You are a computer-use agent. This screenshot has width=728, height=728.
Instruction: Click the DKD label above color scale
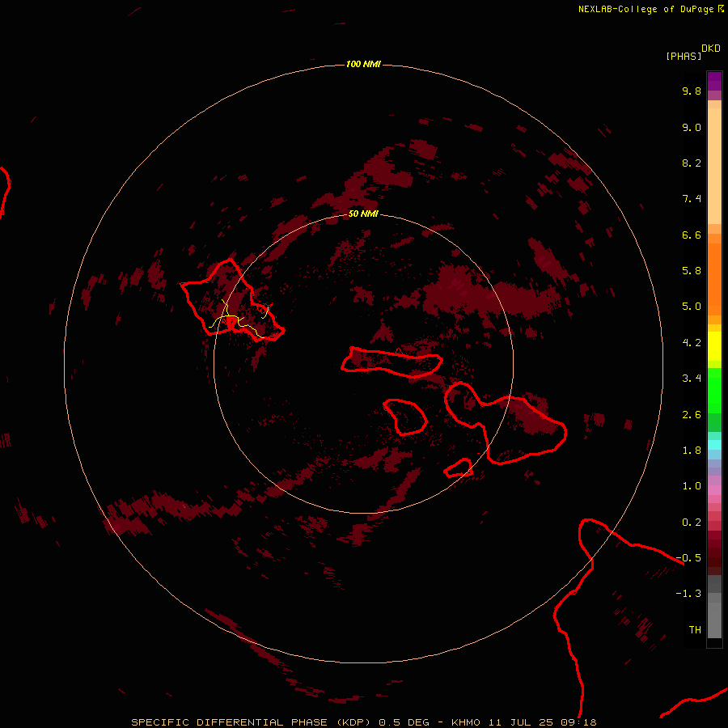point(710,49)
